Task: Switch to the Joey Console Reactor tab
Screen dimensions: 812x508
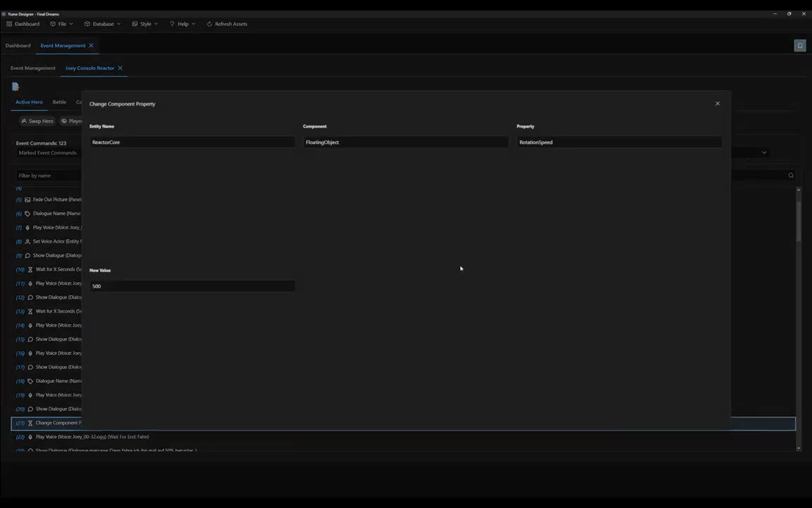Action: click(90, 68)
